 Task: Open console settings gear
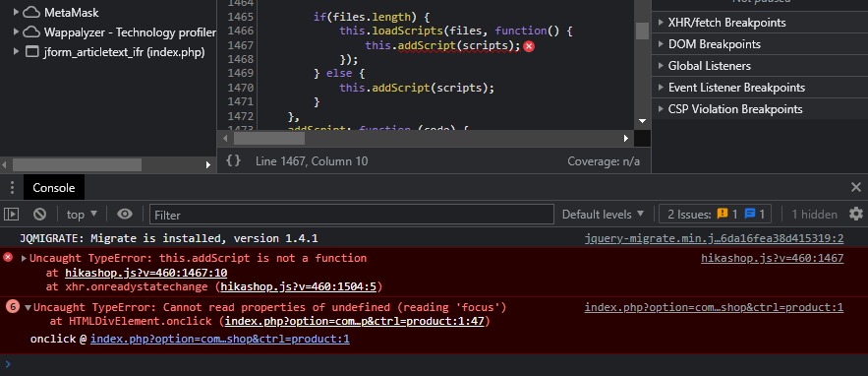pos(856,214)
